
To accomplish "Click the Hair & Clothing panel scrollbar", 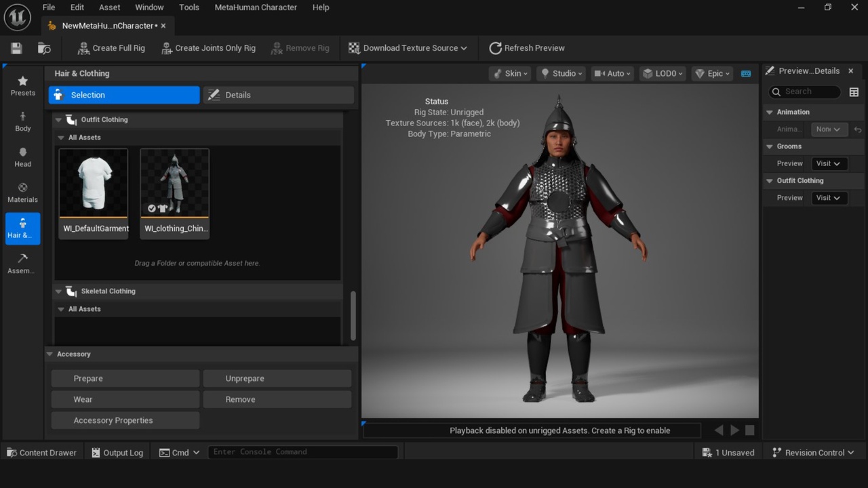I will pyautogui.click(x=353, y=316).
